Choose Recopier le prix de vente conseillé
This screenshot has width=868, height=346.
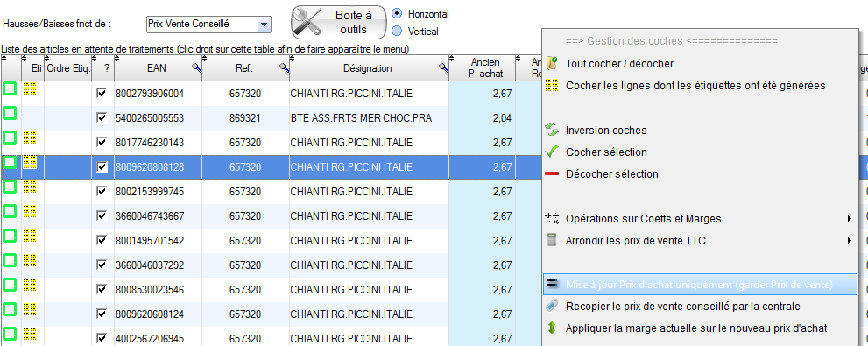(682, 306)
